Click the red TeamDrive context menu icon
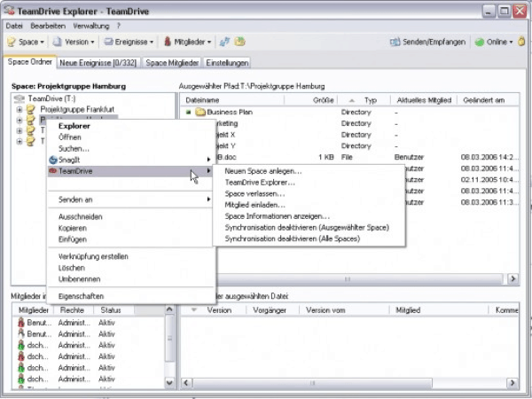 coord(52,170)
